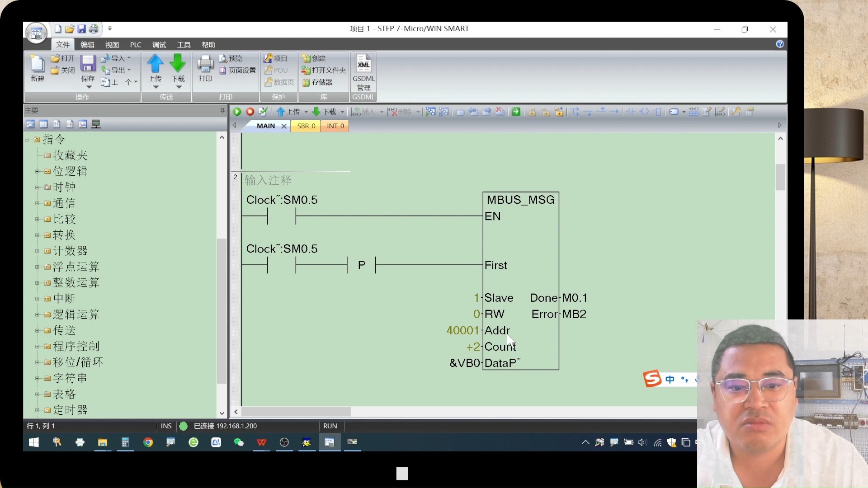Screen dimensions: 868x488
Task: Click instruction tree scroll down arrow
Action: click(x=222, y=413)
